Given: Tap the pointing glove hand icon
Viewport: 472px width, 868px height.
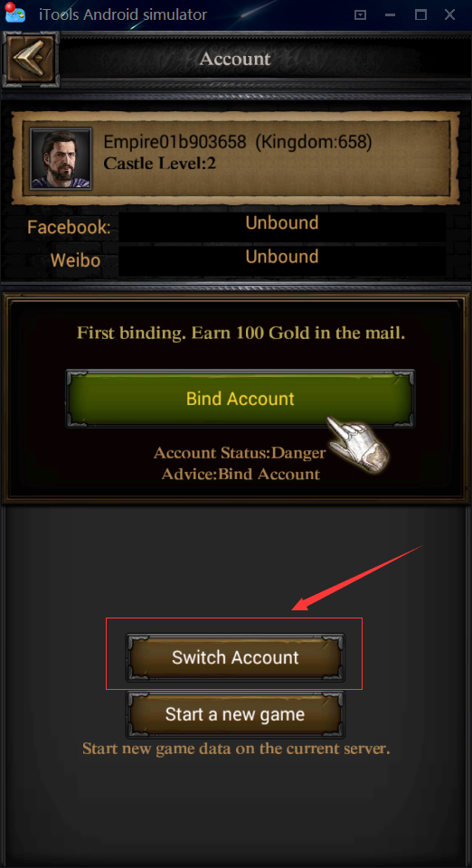Looking at the screenshot, I should [x=357, y=441].
